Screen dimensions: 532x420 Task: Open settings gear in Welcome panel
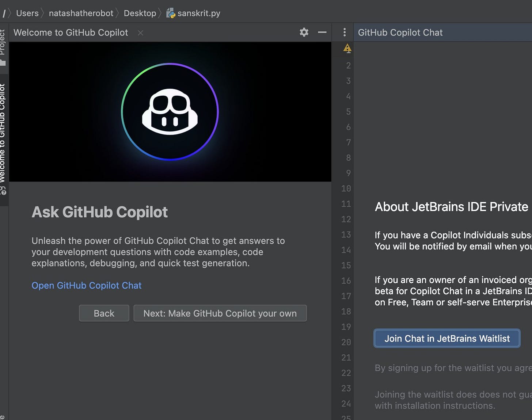(x=304, y=32)
